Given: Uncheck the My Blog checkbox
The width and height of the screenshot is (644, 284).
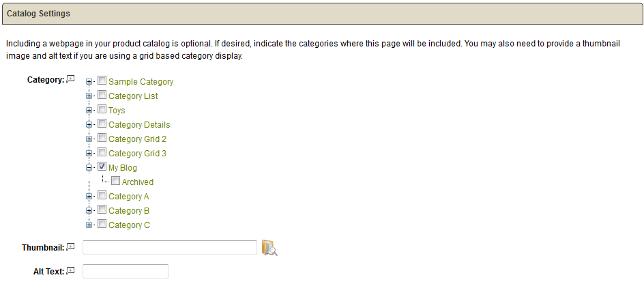Looking at the screenshot, I should click(x=102, y=167).
